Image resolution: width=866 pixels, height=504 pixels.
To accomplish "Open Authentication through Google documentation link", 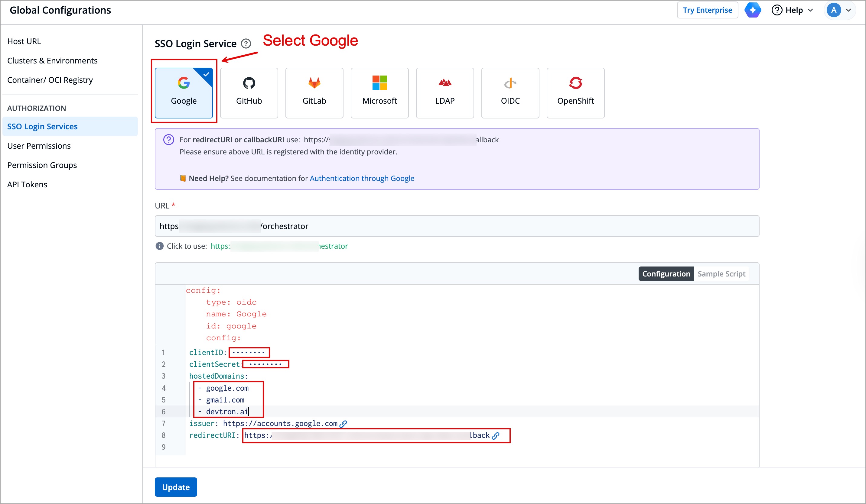I will pyautogui.click(x=362, y=178).
